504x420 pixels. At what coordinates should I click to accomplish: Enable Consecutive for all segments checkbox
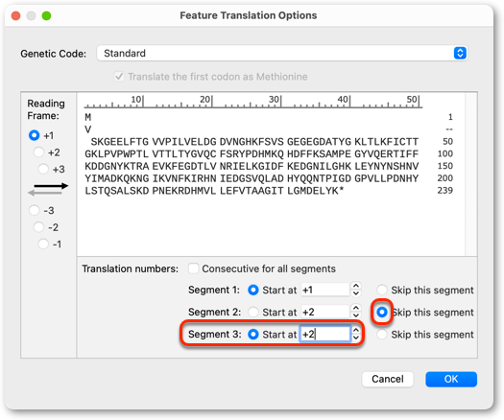tap(194, 268)
